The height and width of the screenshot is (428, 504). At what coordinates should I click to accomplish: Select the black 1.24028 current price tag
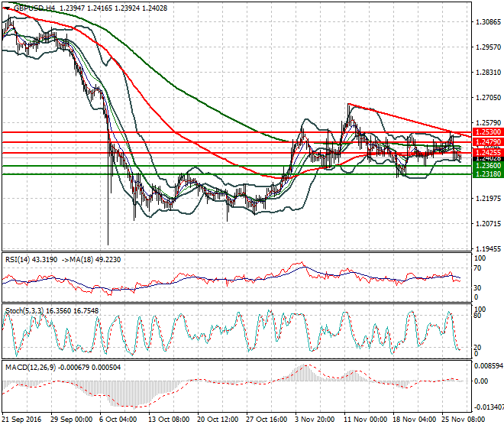(488, 159)
